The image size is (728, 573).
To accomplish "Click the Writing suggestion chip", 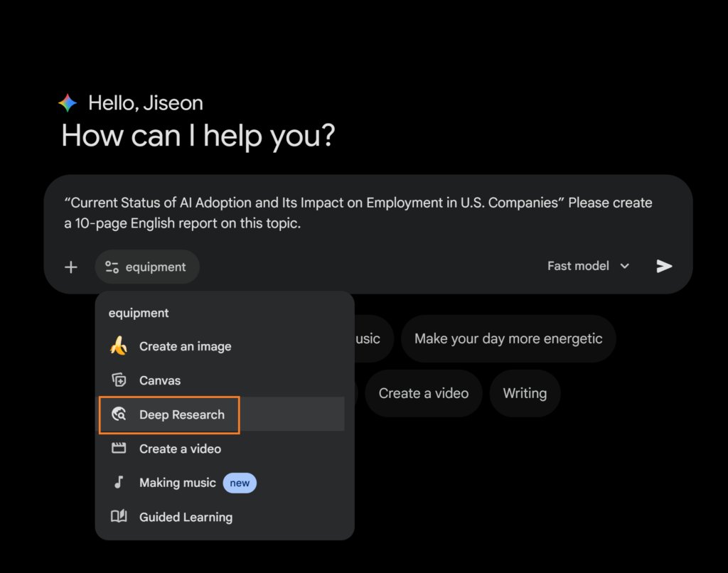I will (525, 393).
